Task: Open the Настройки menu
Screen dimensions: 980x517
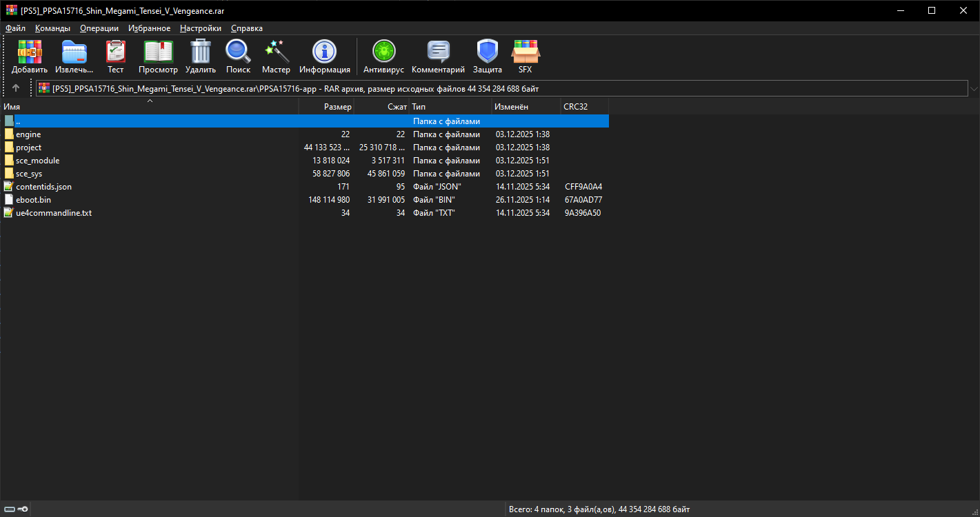Action: pyautogui.click(x=200, y=28)
